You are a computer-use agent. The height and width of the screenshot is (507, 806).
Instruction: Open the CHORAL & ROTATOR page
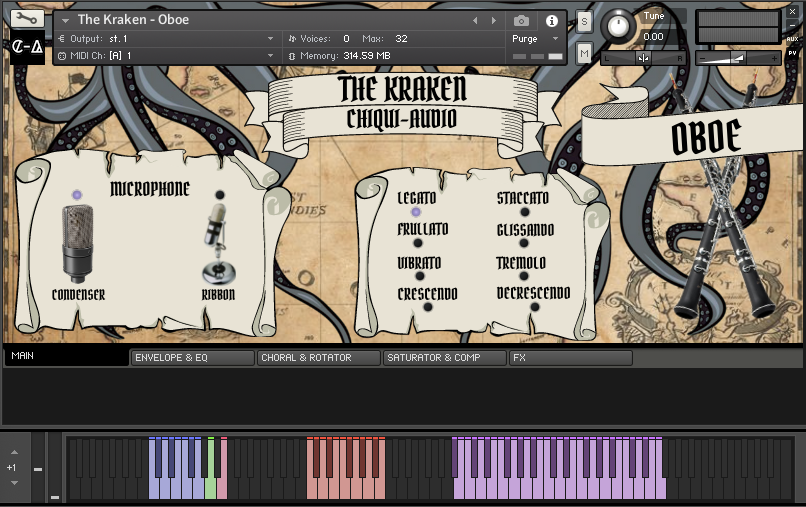click(x=318, y=357)
